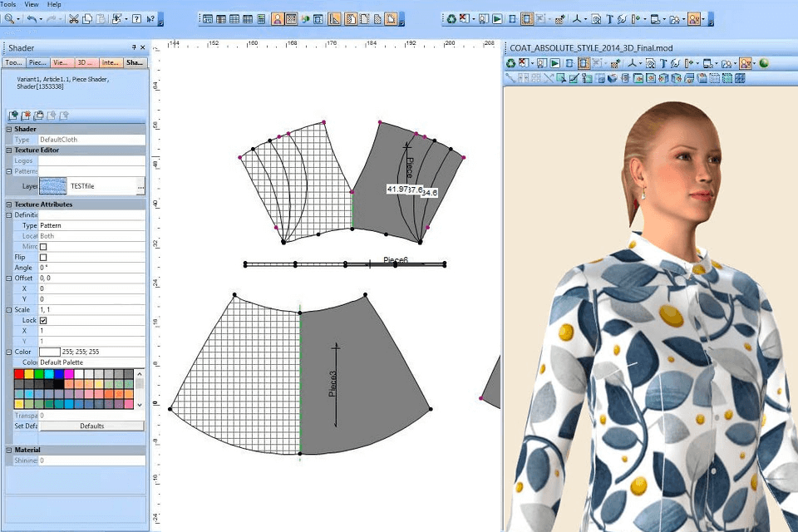Click the Layer browse ellipsis button
The height and width of the screenshot is (532, 798).
pos(140,186)
